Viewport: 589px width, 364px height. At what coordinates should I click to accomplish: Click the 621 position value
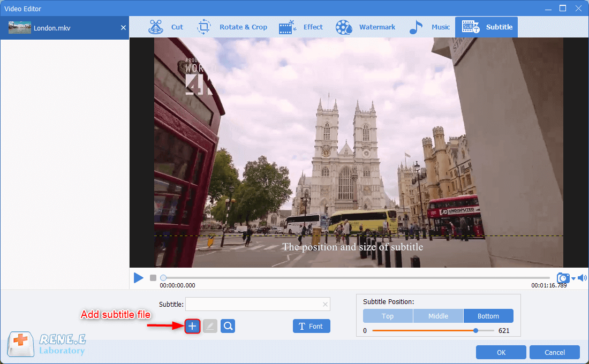504,331
